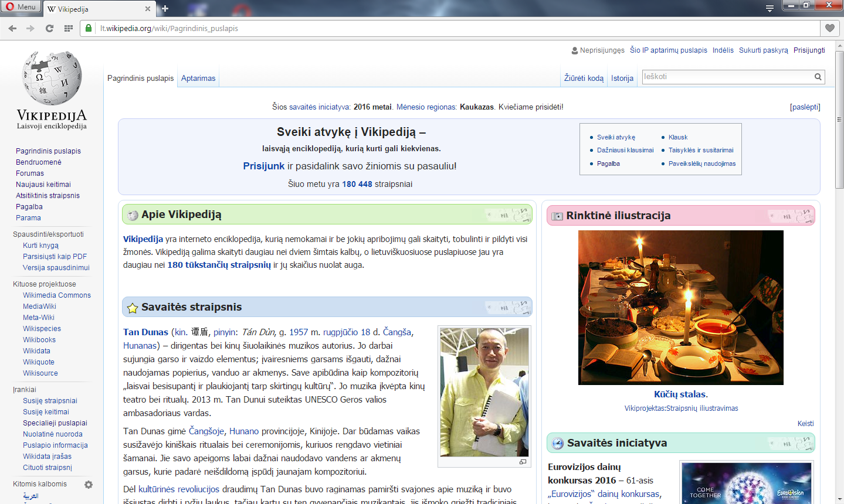844x504 pixels.
Task: Click the camera icon by Rinktinė iliustracija
Action: [x=557, y=216]
